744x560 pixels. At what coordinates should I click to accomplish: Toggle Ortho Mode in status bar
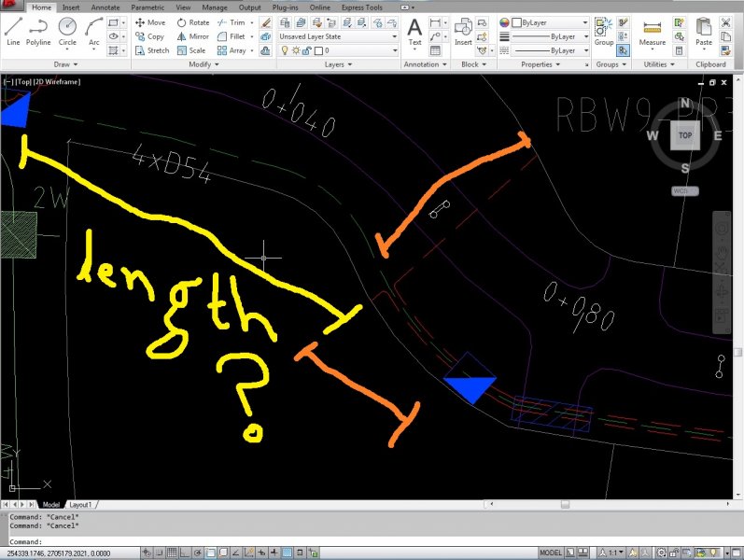[185, 553]
